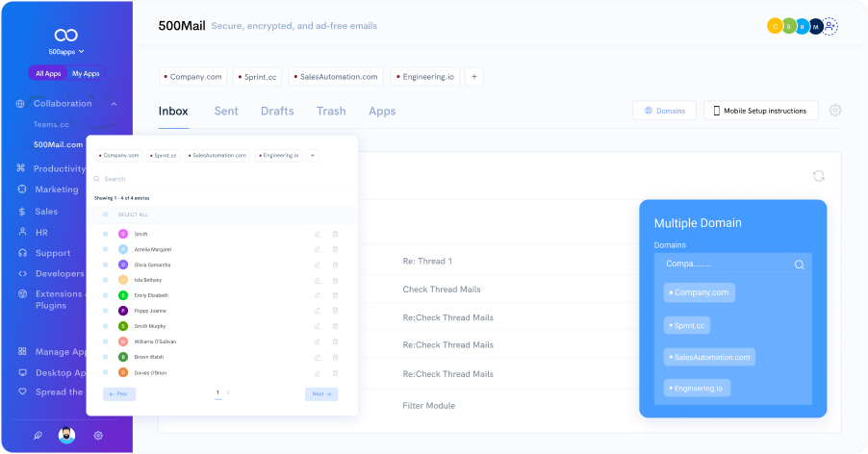Switch to the Drafts tab

277,112
